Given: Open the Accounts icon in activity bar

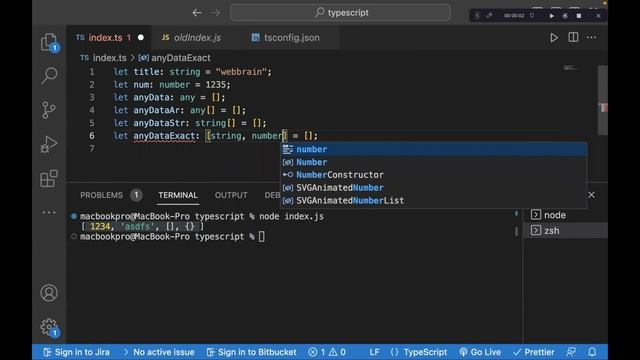Looking at the screenshot, I should click(x=49, y=293).
